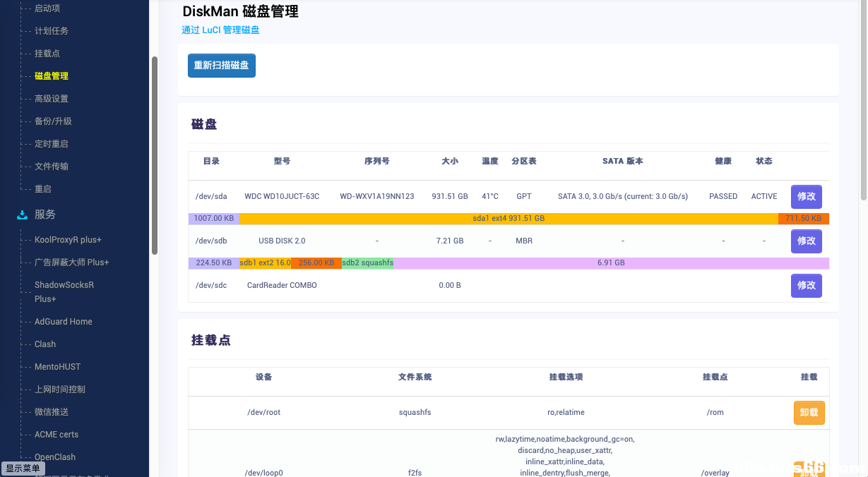
Task: Select 磁盘管理 in sidebar menu
Action: pos(52,76)
